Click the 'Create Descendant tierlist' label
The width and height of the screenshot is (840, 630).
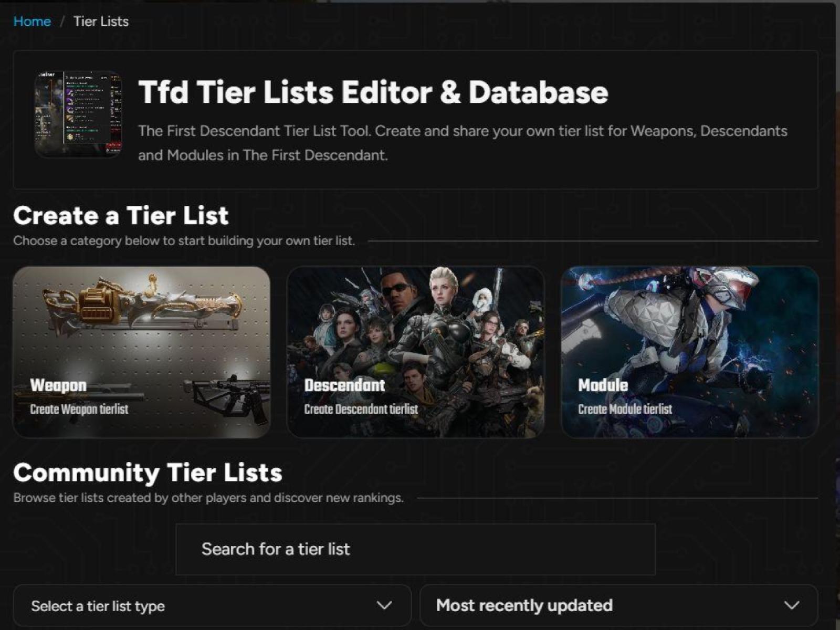361,409
